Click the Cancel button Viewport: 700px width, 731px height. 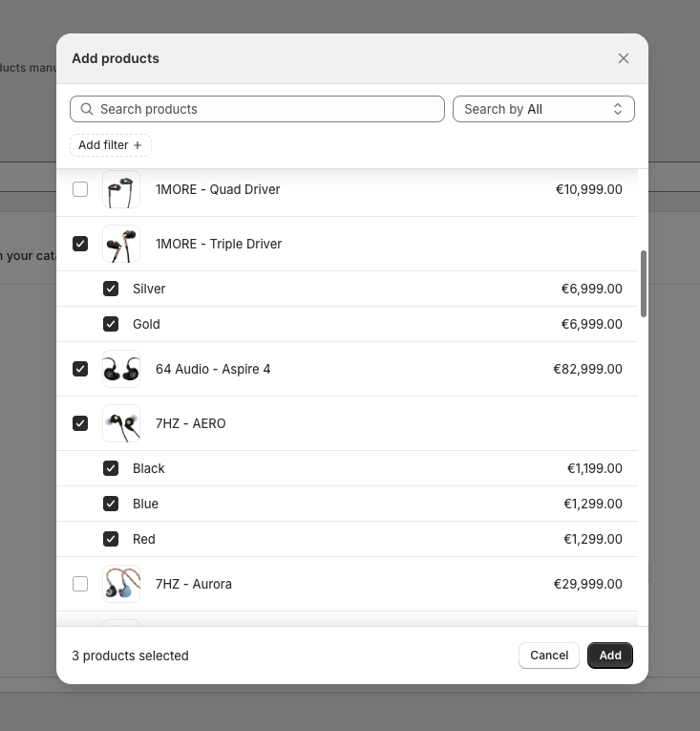549,656
